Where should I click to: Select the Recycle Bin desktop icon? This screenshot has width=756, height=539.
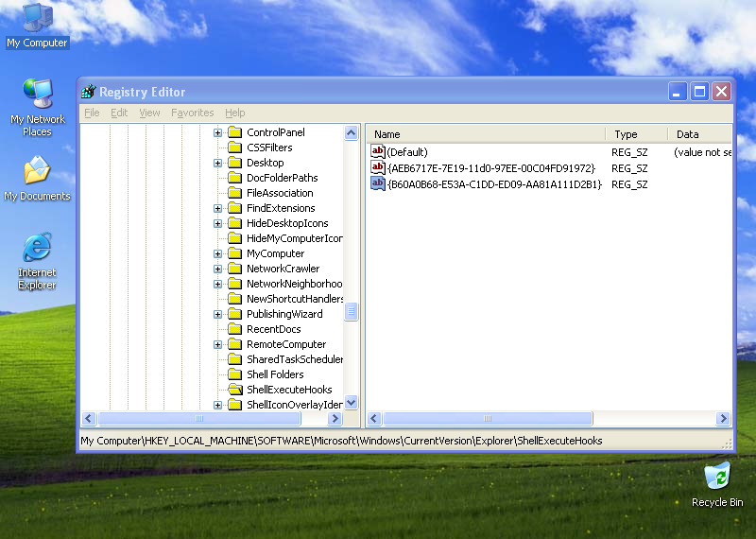[x=717, y=485]
